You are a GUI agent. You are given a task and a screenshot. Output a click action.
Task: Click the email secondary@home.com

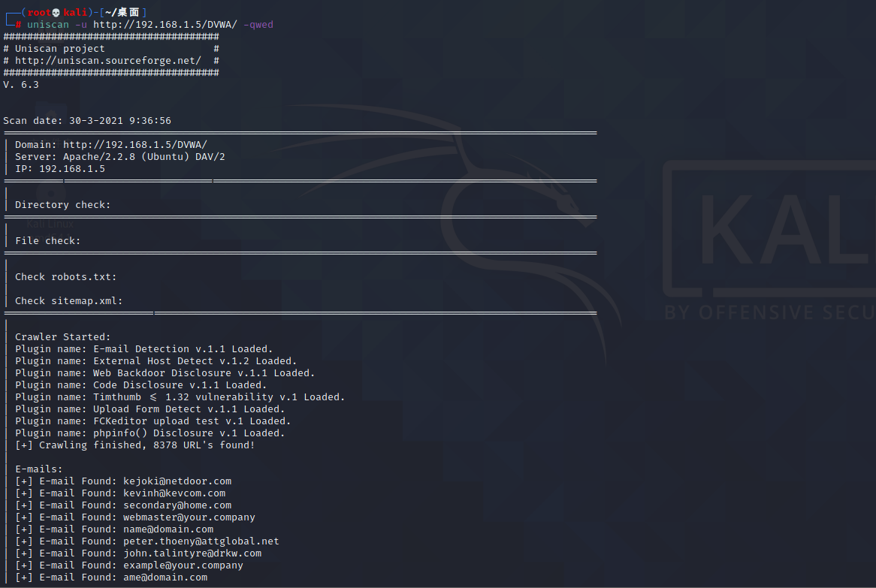coord(177,505)
